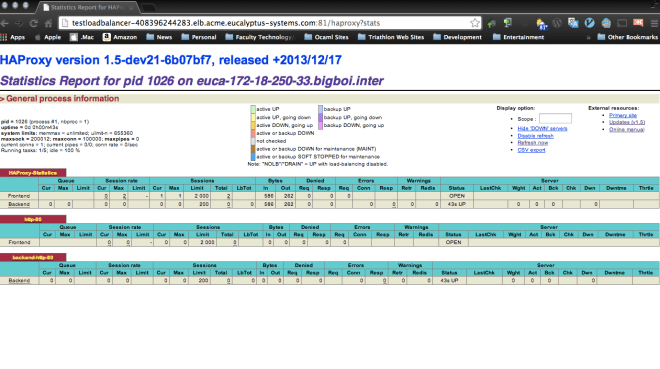Select the Statistics Report browser tab
The image size is (660, 369).
(x=87, y=8)
